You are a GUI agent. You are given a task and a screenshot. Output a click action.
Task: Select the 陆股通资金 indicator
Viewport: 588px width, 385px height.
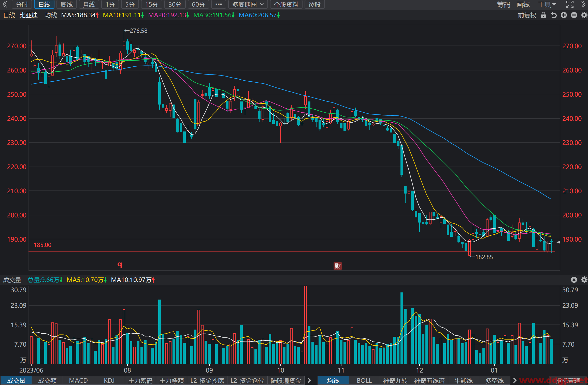[286, 380]
